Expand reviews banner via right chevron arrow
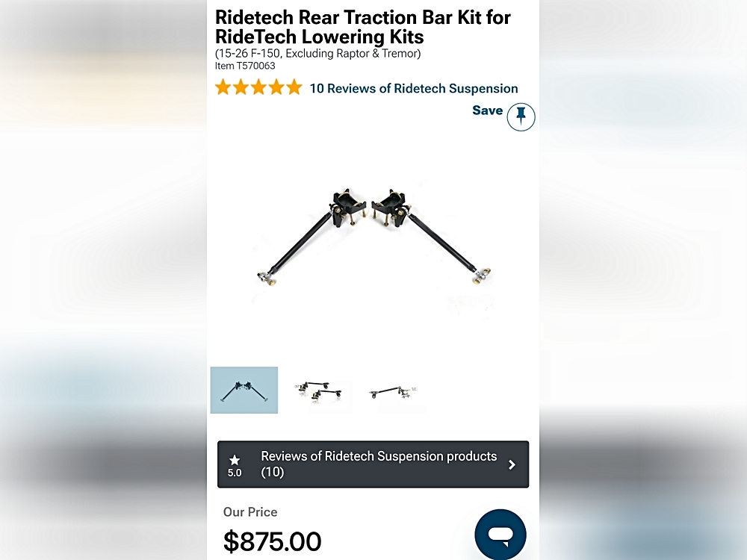747x560 pixels. [x=512, y=464]
